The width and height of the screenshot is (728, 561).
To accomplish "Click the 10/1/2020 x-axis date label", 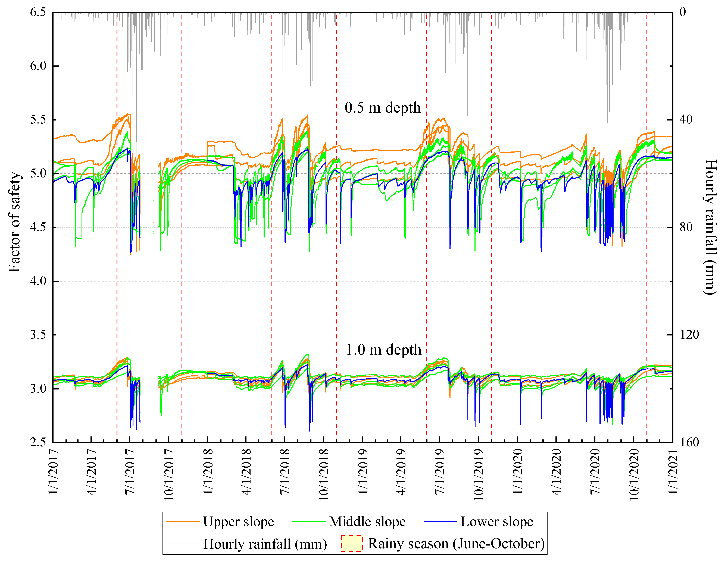I will coord(634,474).
